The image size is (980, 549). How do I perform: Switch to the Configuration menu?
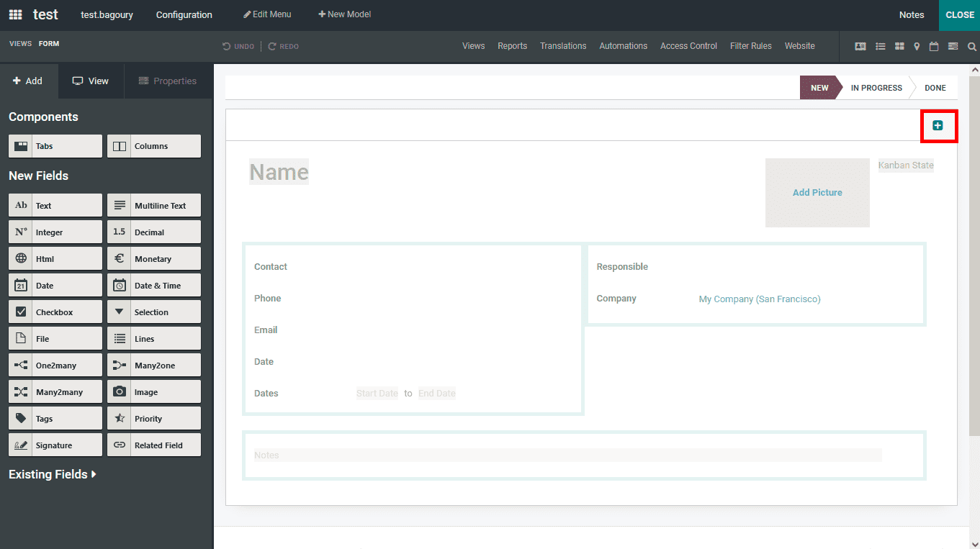[184, 14]
